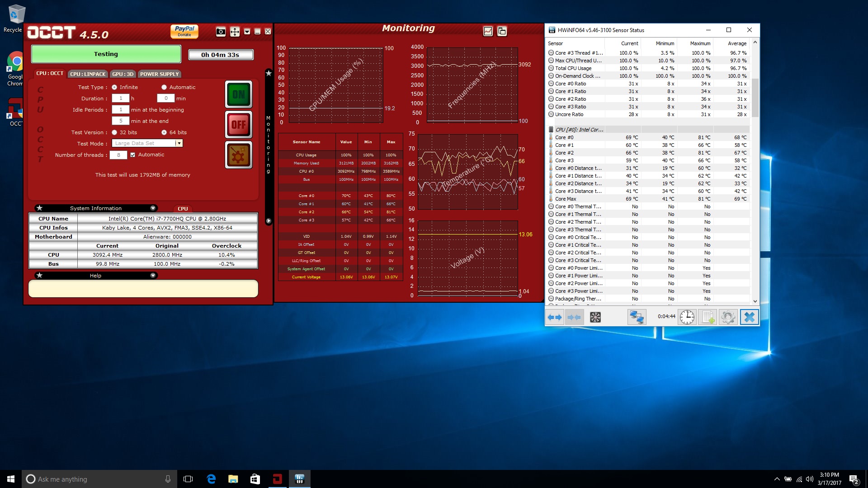Reset HWiNFO clock timer icon
The height and width of the screenshot is (488, 868).
687,317
